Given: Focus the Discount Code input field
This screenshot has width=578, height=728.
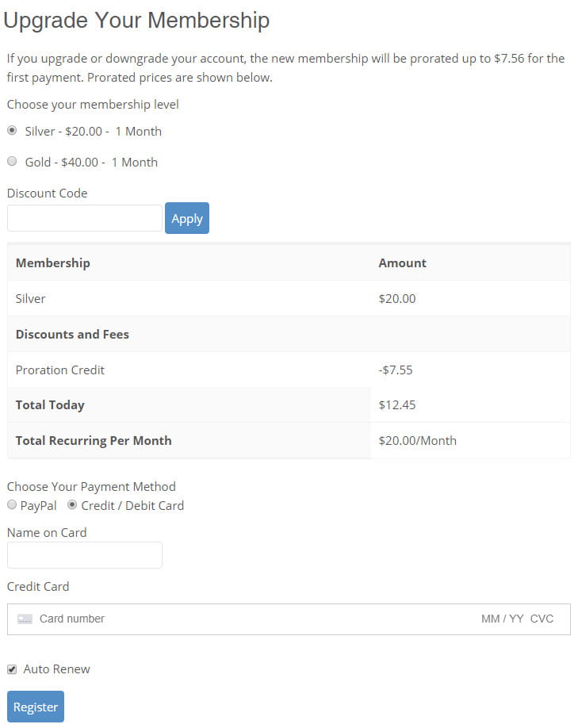Looking at the screenshot, I should tap(84, 218).
